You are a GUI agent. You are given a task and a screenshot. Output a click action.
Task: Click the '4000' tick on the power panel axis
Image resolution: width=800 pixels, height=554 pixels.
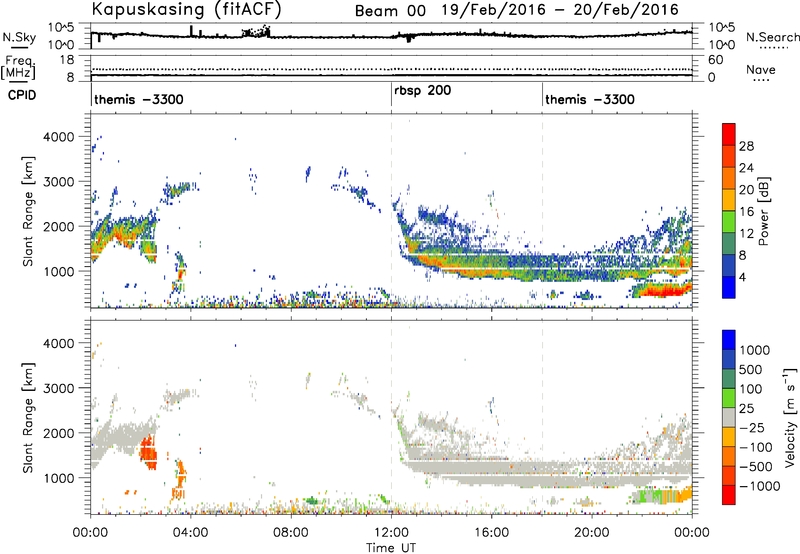click(59, 137)
